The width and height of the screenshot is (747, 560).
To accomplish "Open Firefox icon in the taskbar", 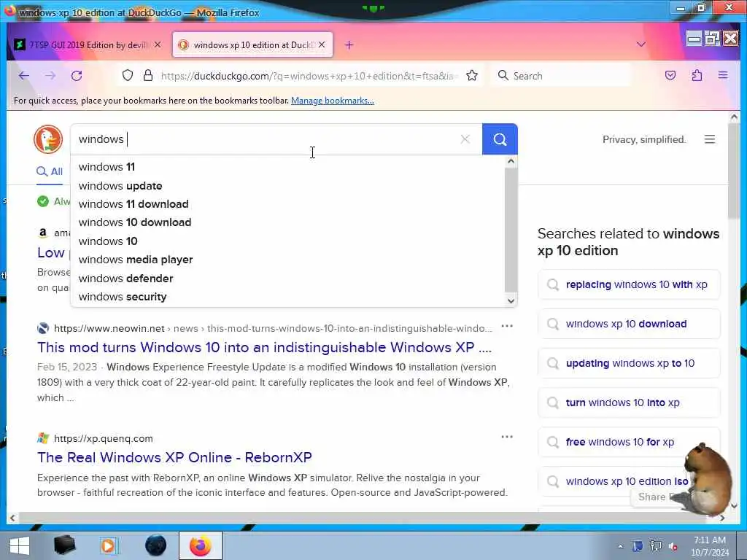I will (201, 545).
